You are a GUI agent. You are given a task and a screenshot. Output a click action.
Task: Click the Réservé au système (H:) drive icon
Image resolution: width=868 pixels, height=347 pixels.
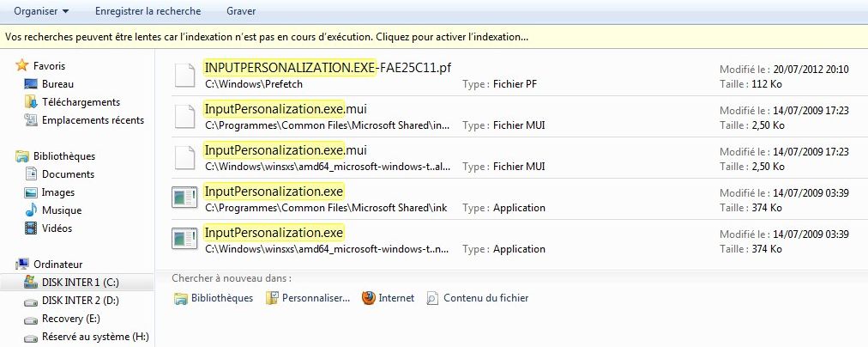tap(31, 337)
